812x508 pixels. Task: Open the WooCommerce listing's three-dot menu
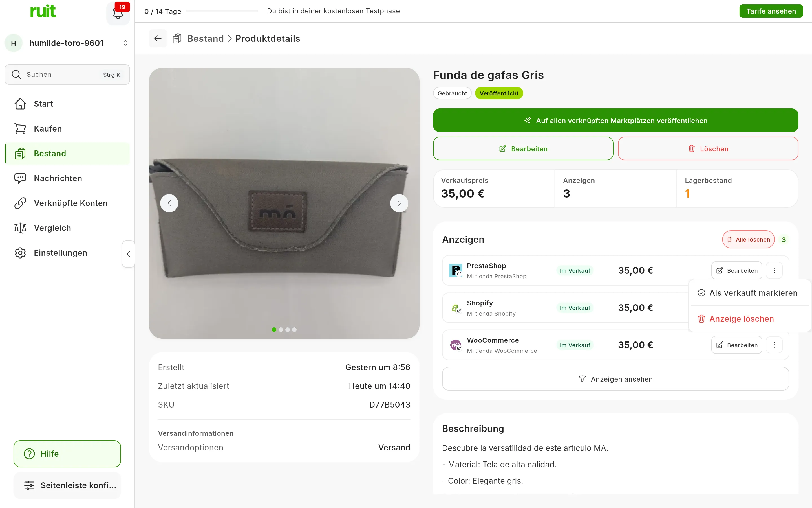[x=774, y=345]
